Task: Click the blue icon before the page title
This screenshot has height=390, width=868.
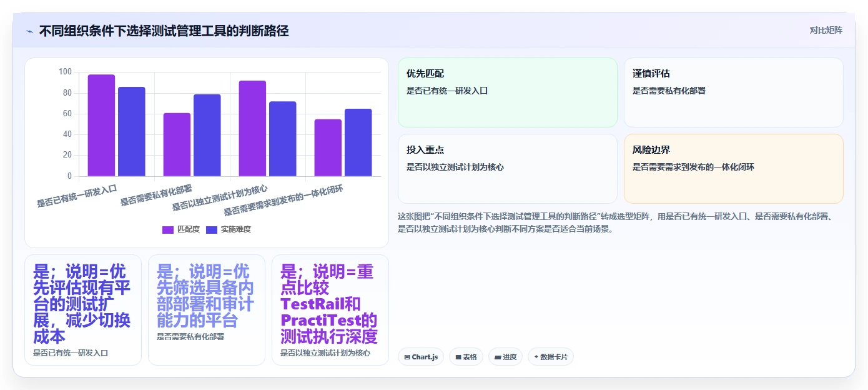Action: 30,31
